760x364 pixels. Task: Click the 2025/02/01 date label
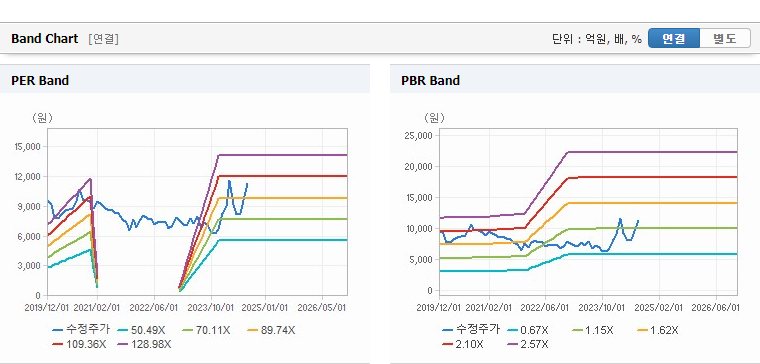tap(659, 308)
